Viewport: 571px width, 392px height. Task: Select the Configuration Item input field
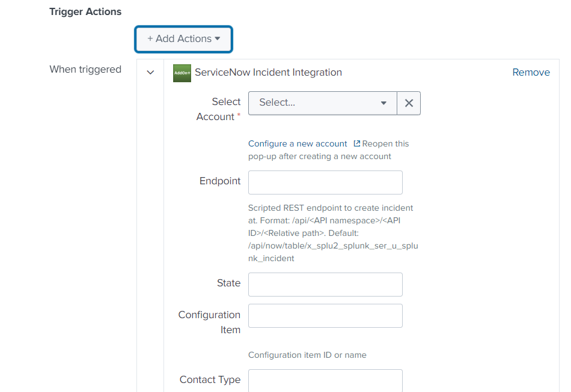tap(325, 316)
